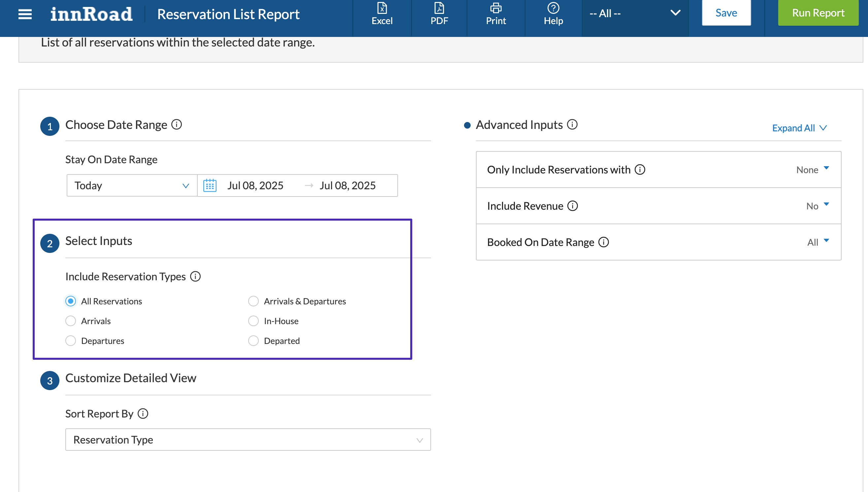Click info icon beside Choose Date Range
The height and width of the screenshot is (492, 868).
(x=177, y=125)
